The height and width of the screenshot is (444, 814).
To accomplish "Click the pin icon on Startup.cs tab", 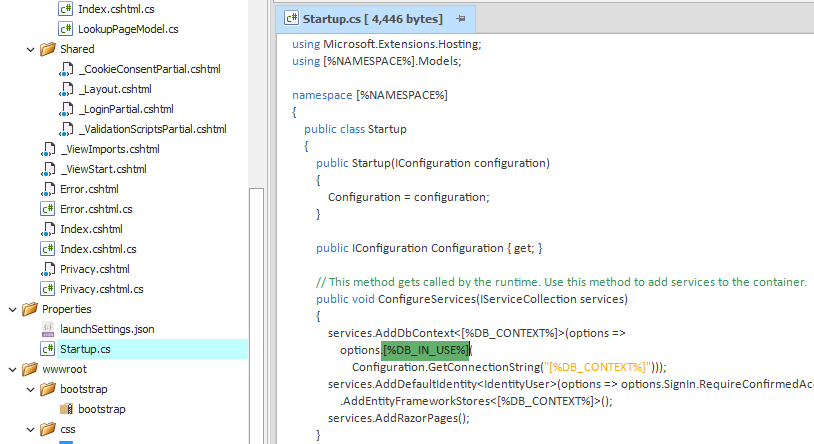I will (x=460, y=19).
